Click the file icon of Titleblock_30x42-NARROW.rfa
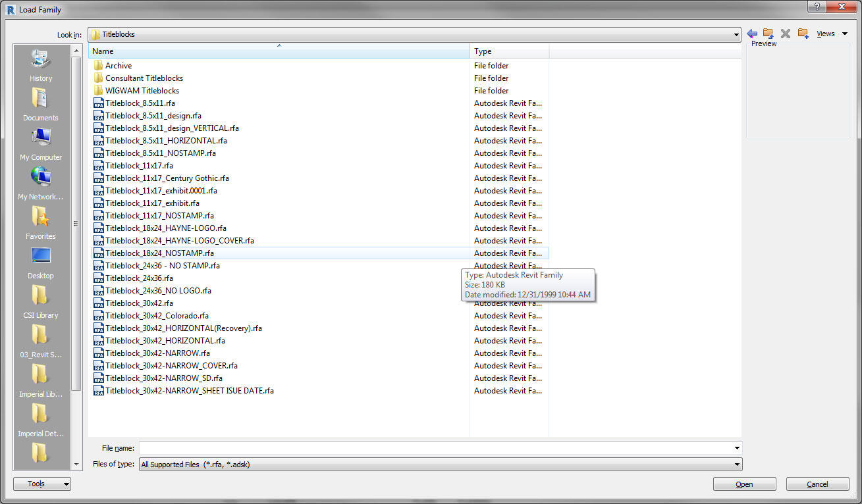The image size is (862, 504). pos(99,353)
